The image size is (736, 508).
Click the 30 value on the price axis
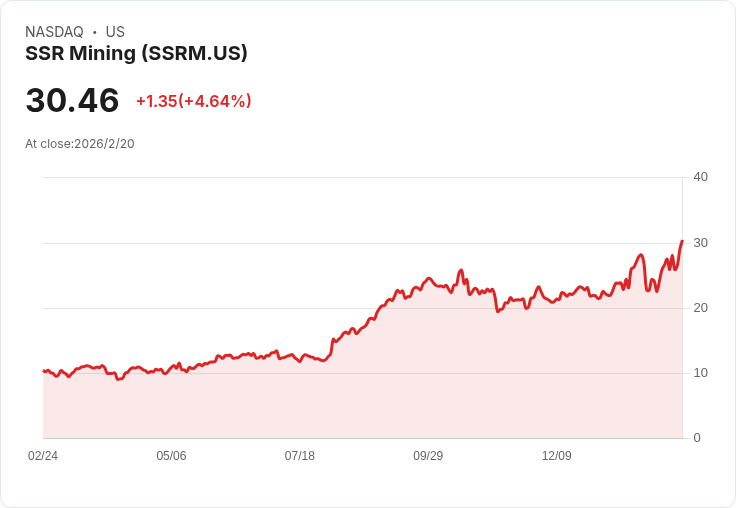click(x=700, y=243)
